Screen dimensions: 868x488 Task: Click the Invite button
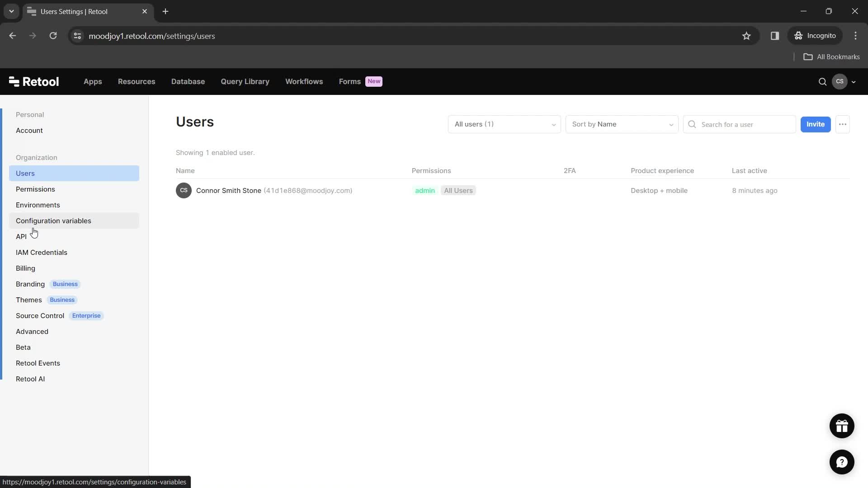[816, 124]
